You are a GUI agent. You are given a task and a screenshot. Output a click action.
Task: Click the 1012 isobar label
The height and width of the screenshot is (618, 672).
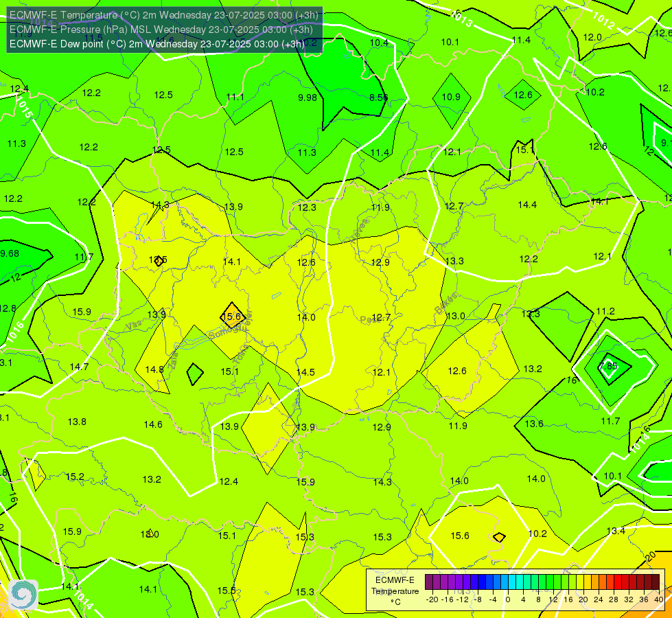point(604,21)
